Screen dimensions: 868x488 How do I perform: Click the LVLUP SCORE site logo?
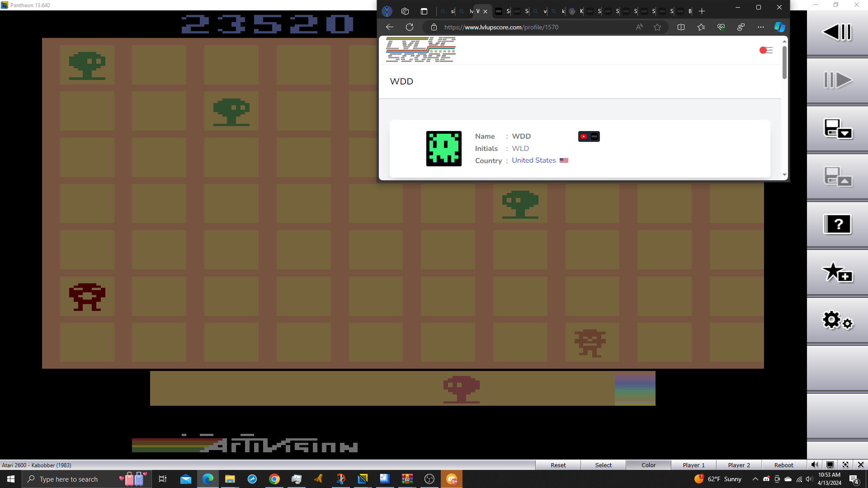(421, 50)
